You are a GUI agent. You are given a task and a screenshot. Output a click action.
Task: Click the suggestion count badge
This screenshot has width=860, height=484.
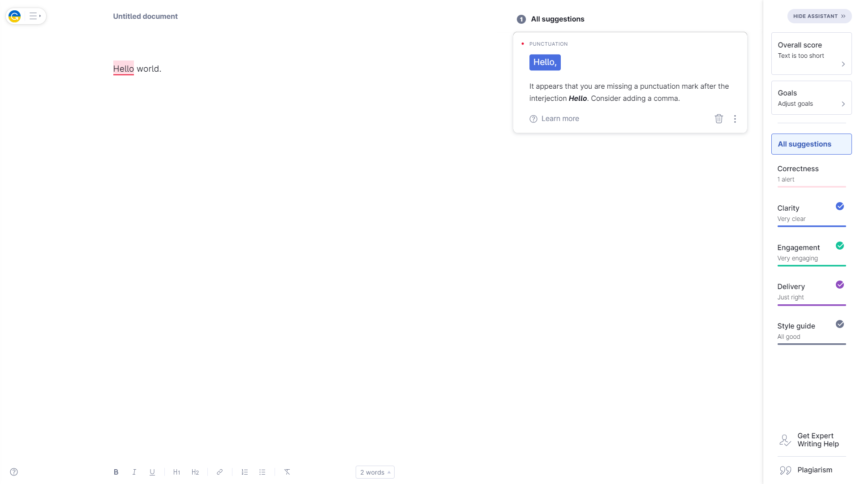(521, 19)
